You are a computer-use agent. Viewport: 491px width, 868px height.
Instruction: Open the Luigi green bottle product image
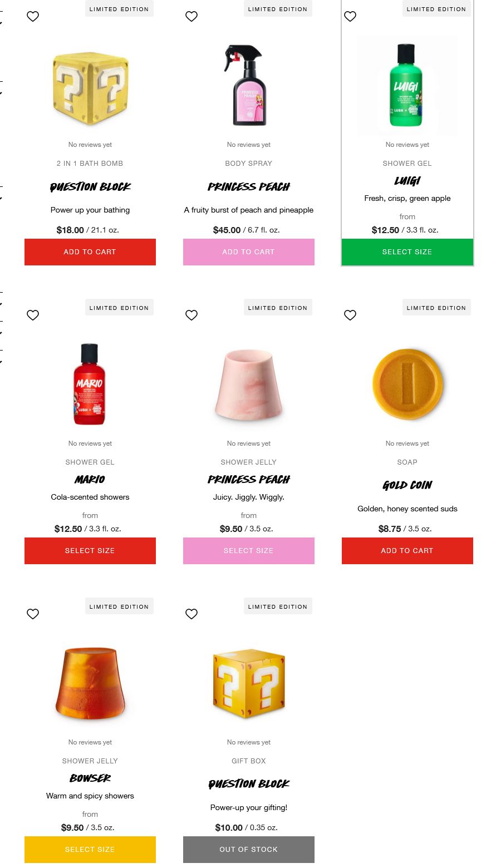[x=407, y=86]
